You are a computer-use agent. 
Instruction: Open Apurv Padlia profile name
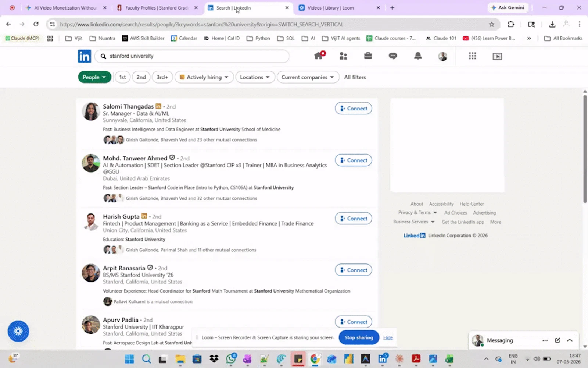(x=121, y=320)
